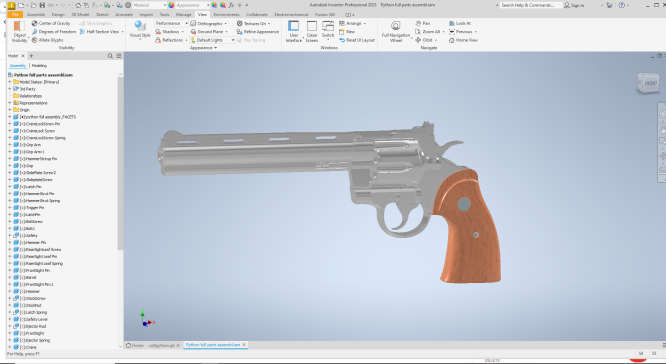Click the Look At tool
Screen dimensions: 666x364
[x=460, y=23]
